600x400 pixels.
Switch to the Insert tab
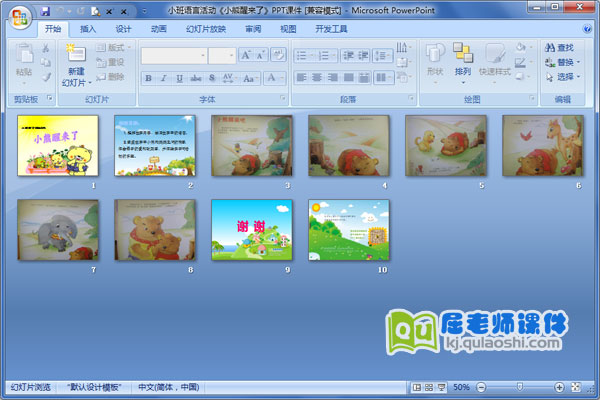(x=88, y=29)
